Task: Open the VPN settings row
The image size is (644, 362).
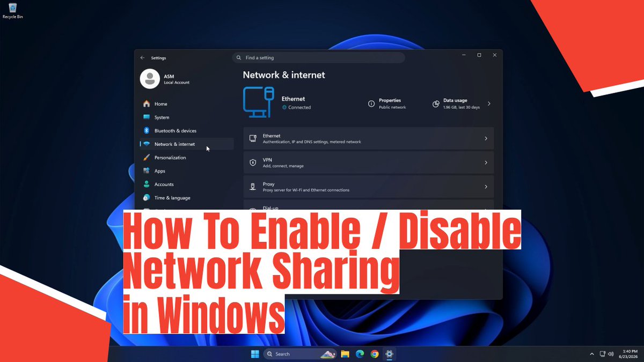Action: click(x=368, y=162)
